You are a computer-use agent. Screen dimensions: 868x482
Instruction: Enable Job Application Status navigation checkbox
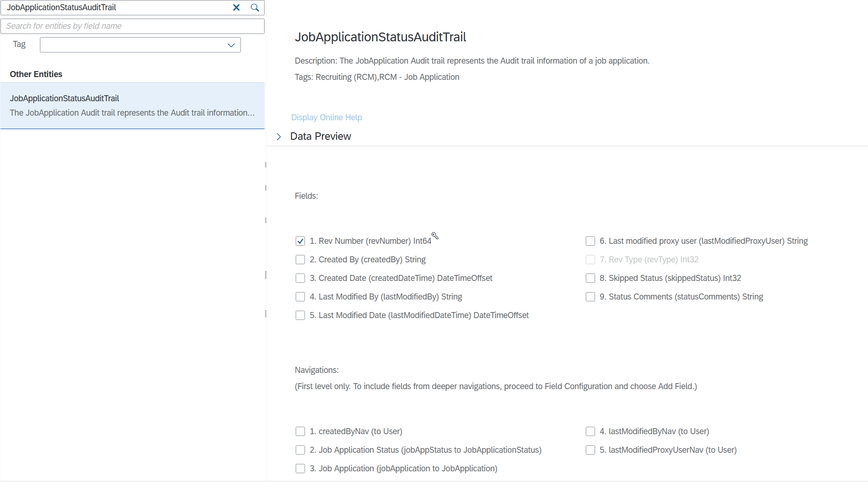click(300, 450)
